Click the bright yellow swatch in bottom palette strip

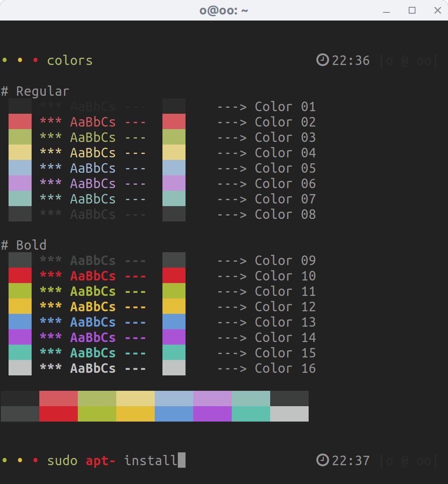pos(136,414)
